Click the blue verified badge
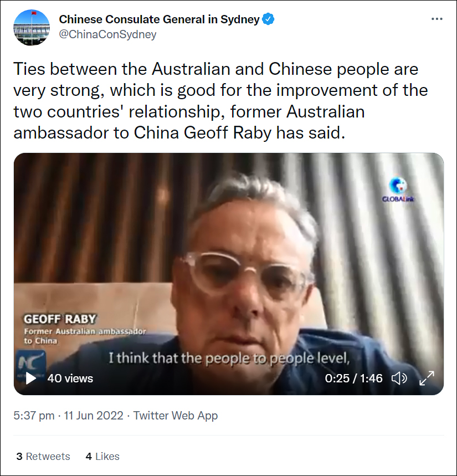The image size is (457, 476). tap(268, 19)
